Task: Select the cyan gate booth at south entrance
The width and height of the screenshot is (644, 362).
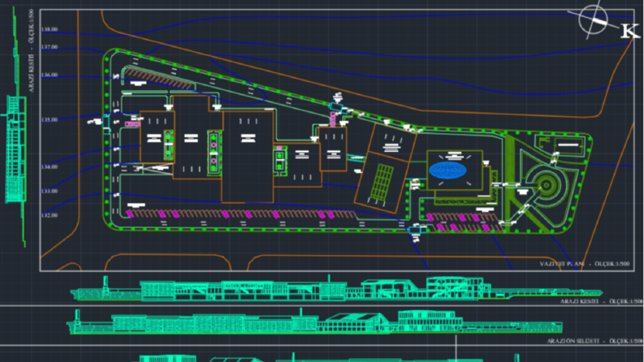Action: tap(417, 230)
